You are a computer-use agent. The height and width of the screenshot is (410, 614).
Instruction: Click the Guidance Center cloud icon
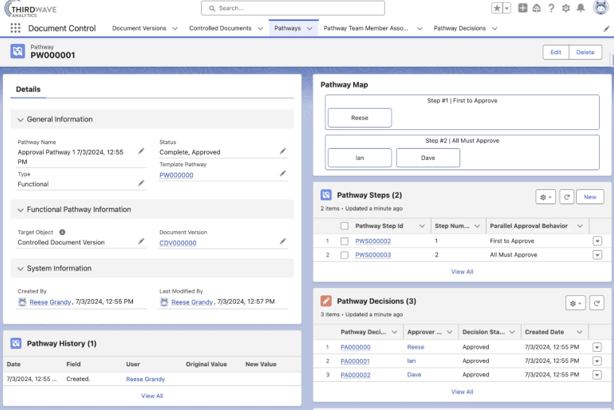click(536, 8)
